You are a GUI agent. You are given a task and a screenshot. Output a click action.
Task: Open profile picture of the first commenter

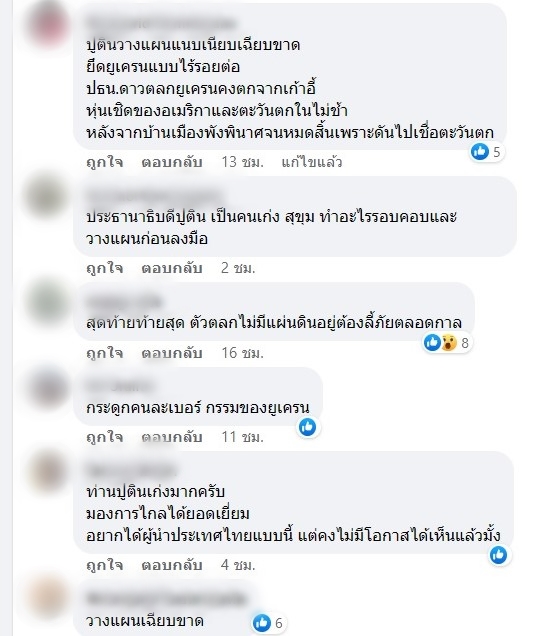tap(47, 24)
